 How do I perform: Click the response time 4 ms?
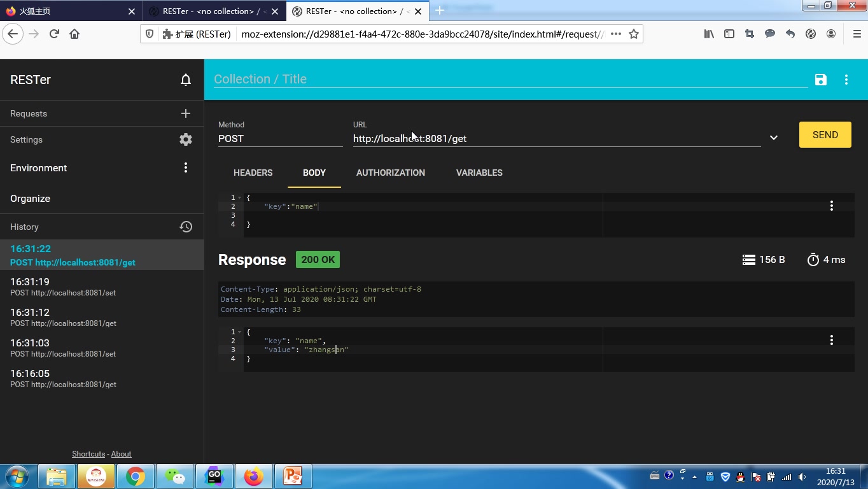coord(826,260)
